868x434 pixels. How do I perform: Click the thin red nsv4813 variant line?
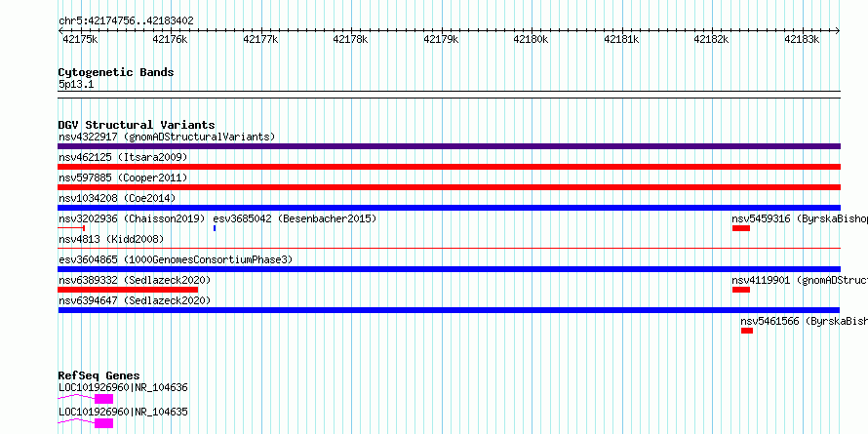point(449,249)
